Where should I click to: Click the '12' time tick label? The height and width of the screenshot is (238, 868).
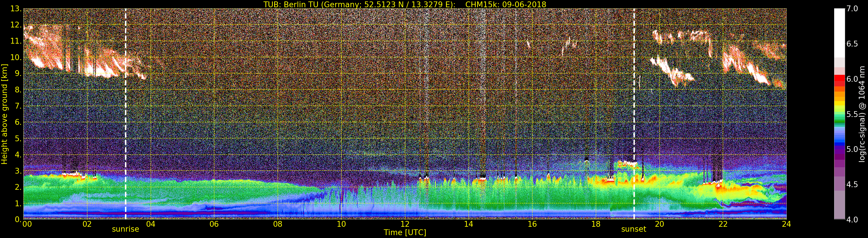405,224
